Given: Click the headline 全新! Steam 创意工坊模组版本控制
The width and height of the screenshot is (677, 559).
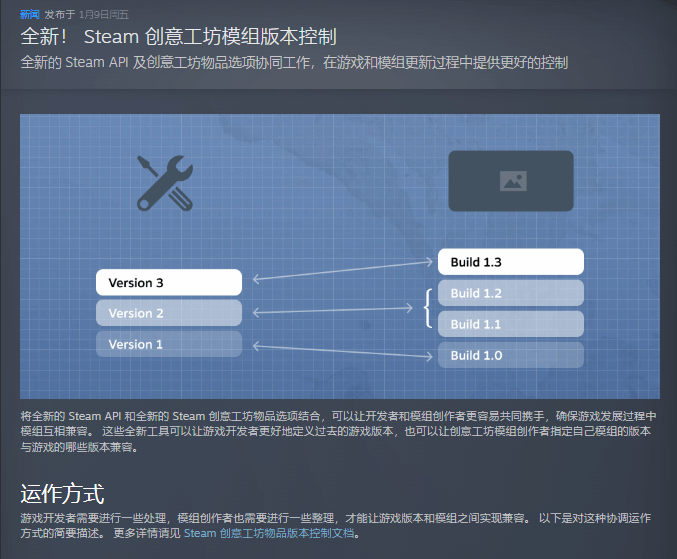Looking at the screenshot, I should pos(178,37).
